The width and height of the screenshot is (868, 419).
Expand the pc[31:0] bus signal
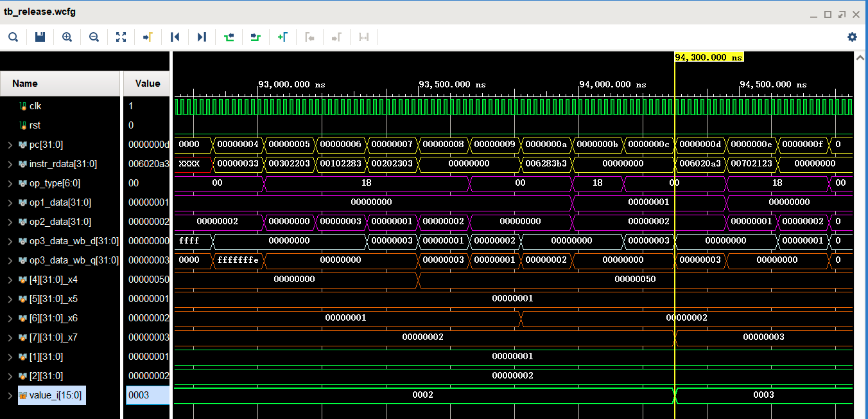[x=10, y=145]
